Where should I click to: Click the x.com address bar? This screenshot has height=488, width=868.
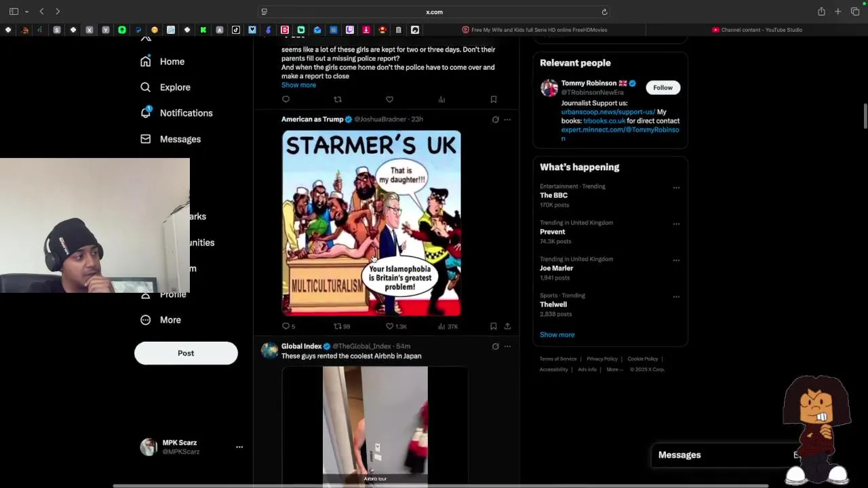click(x=434, y=12)
